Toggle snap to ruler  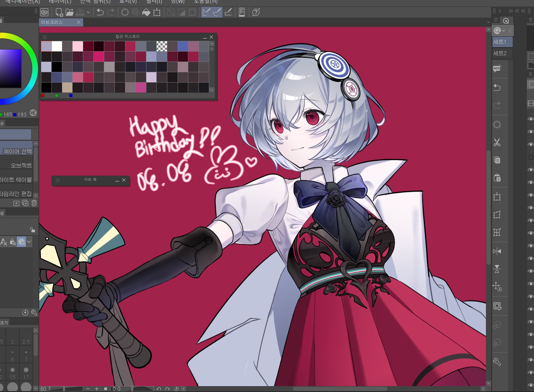pos(207,12)
